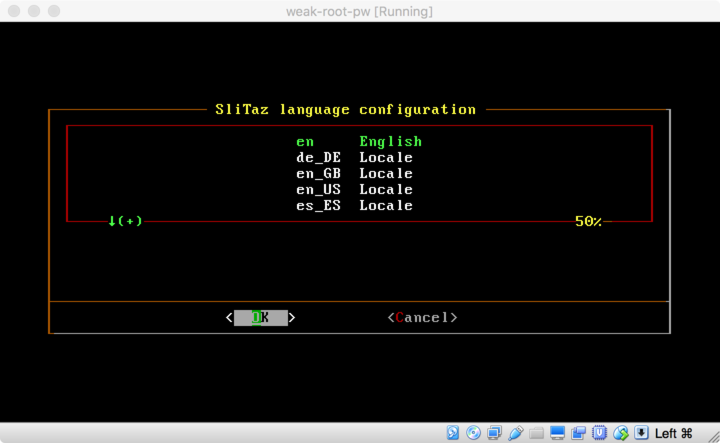Click the down-arrow scroll indicator (+)

pyautogui.click(x=125, y=221)
